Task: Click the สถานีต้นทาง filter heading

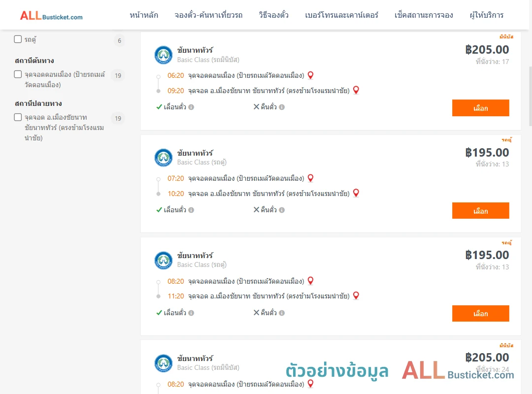Action: [x=34, y=61]
